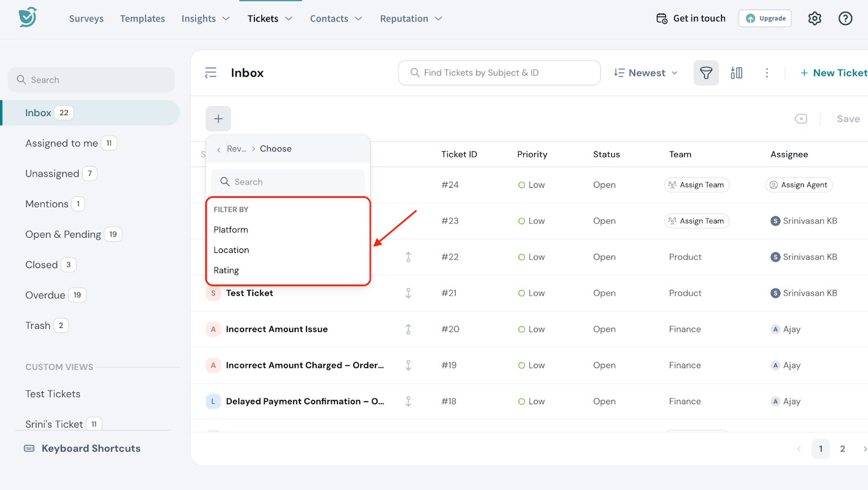Open the three-dot more options menu

point(767,73)
